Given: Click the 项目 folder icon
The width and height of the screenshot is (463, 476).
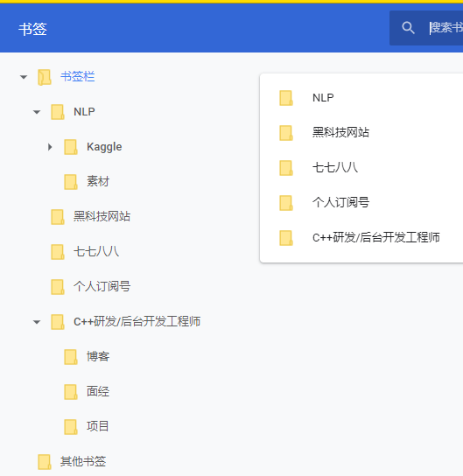Looking at the screenshot, I should [x=71, y=426].
